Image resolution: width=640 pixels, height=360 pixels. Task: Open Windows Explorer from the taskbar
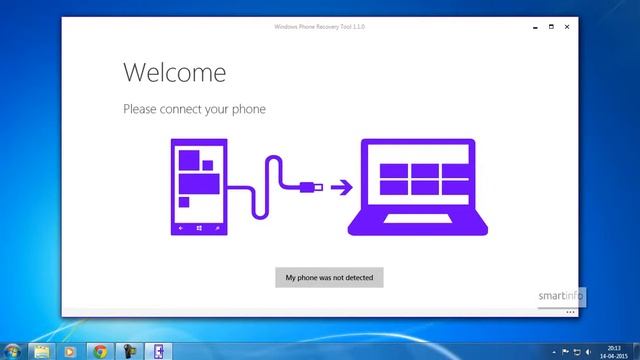point(41,351)
